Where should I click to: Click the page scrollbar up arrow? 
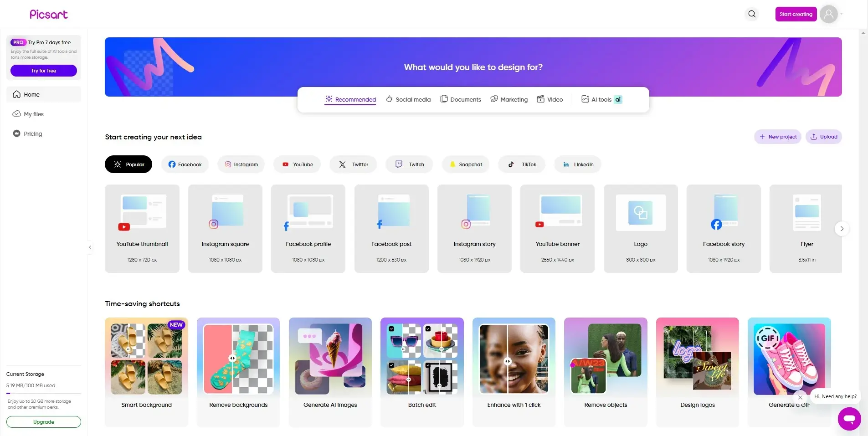(863, 33)
